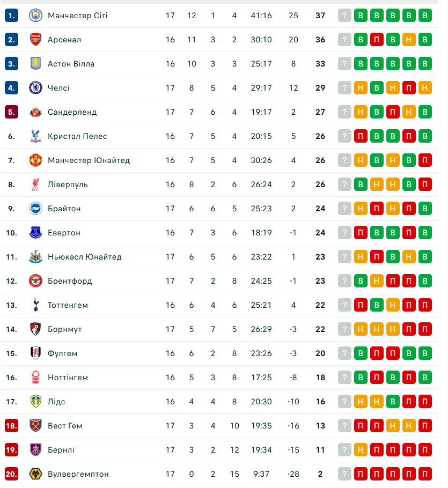
Task: Click the Liverpool club crest
Action: (35, 184)
